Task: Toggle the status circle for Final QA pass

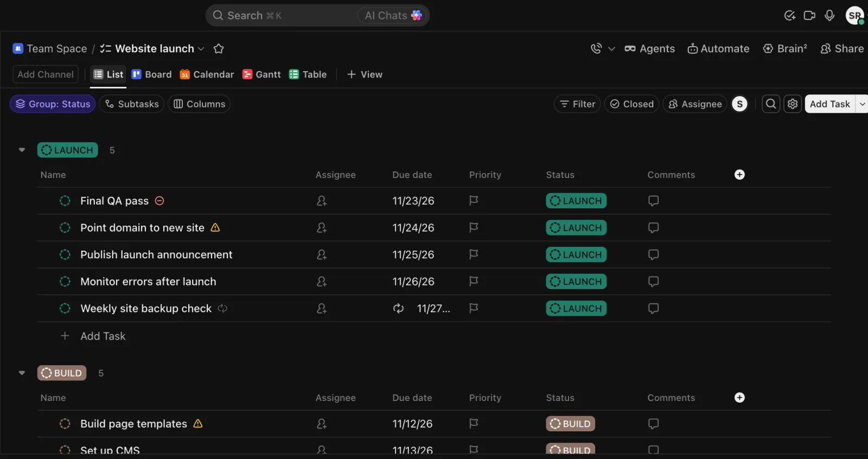Action: click(65, 201)
